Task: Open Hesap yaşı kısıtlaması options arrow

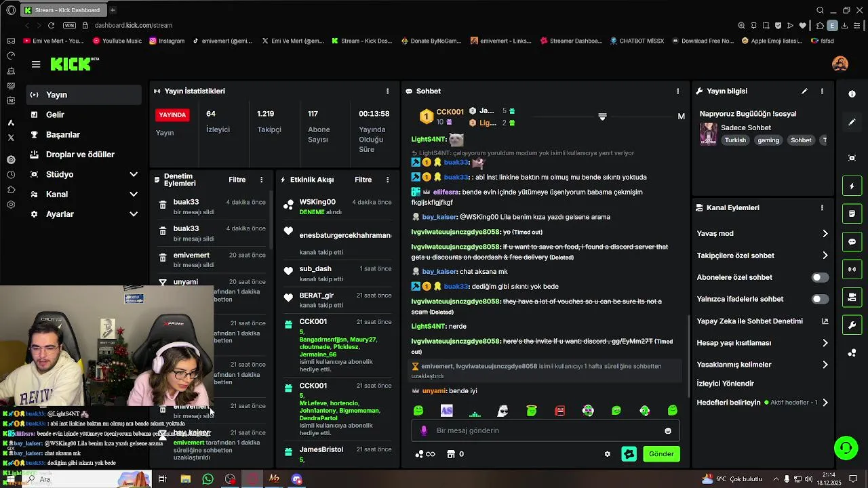Action: [x=825, y=343]
